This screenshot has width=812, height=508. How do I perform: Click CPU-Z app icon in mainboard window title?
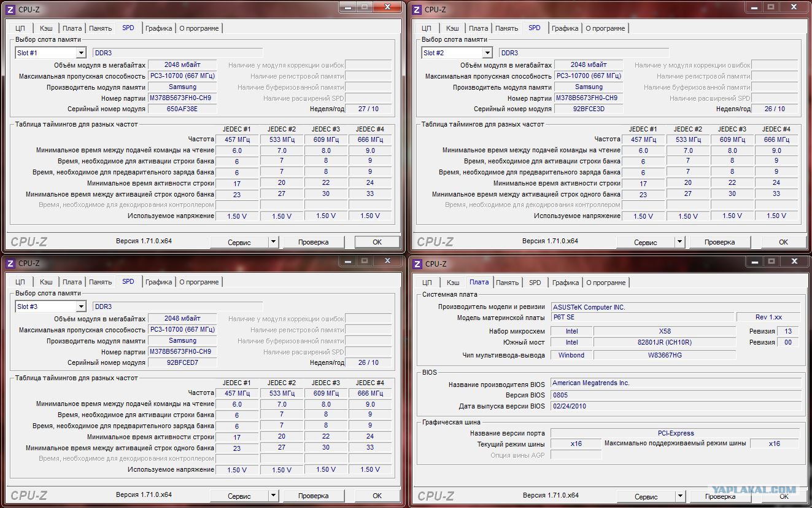[417, 264]
